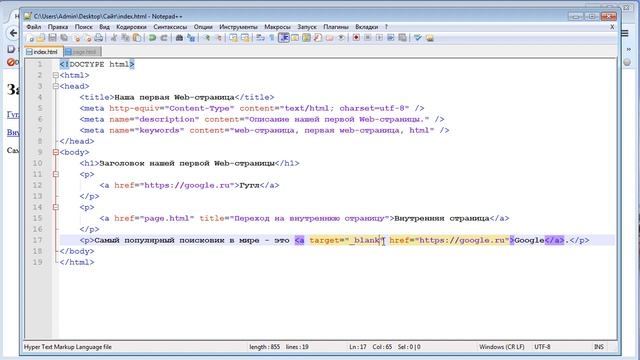Click the Save recorded macro icon
This screenshot has width=640, height=360.
click(x=402, y=38)
